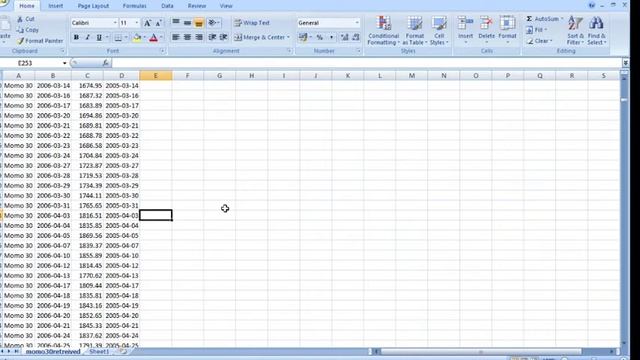Open Cell Styles gallery
The image size is (640, 360).
tap(439, 31)
